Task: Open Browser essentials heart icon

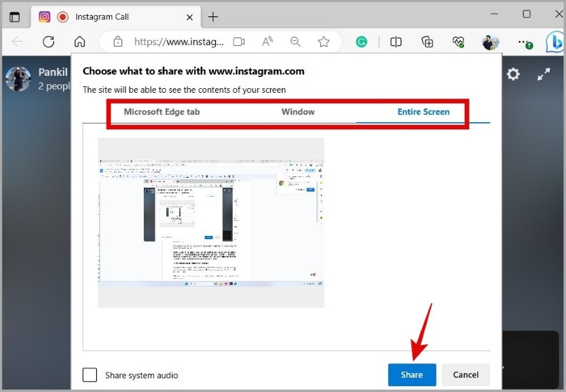Action: click(458, 42)
